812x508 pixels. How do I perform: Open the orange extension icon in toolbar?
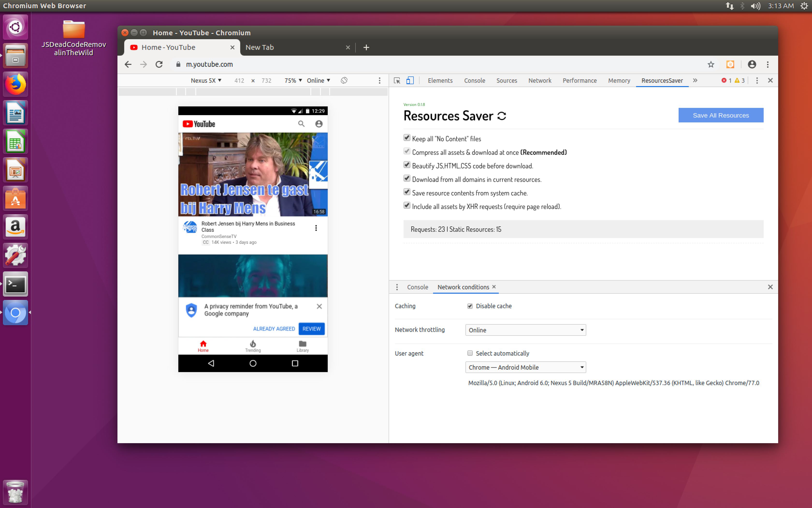point(730,64)
